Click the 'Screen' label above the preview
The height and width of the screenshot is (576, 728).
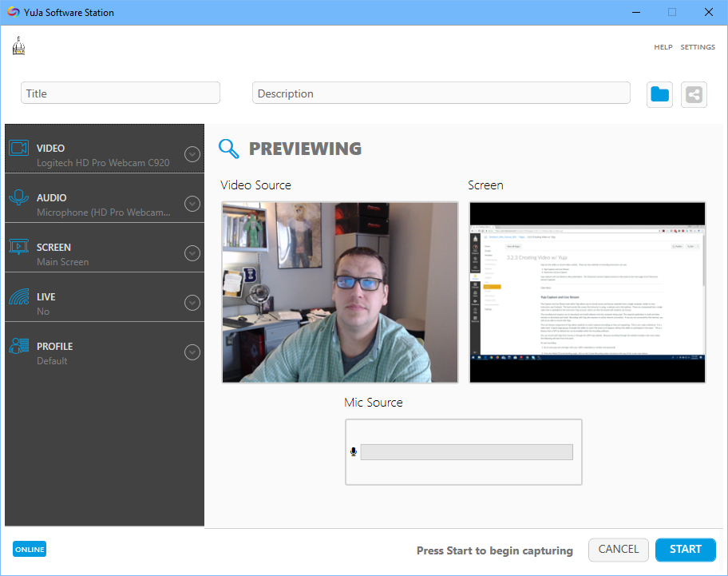tap(485, 185)
